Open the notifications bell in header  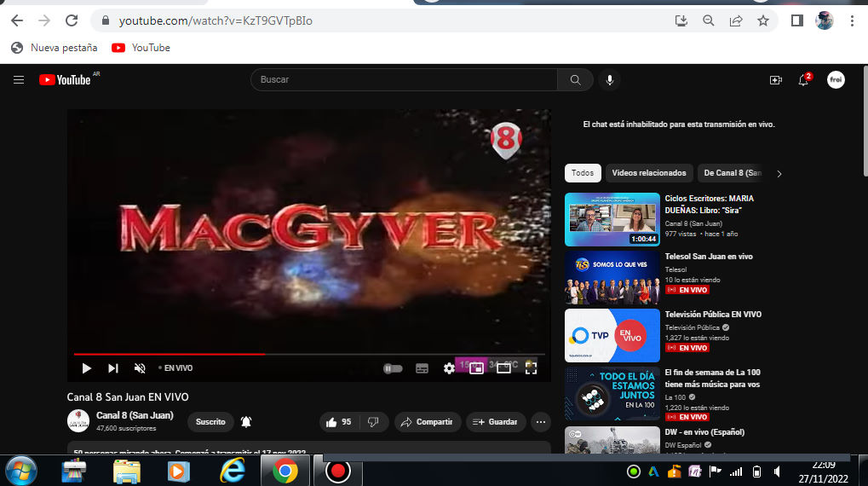803,80
